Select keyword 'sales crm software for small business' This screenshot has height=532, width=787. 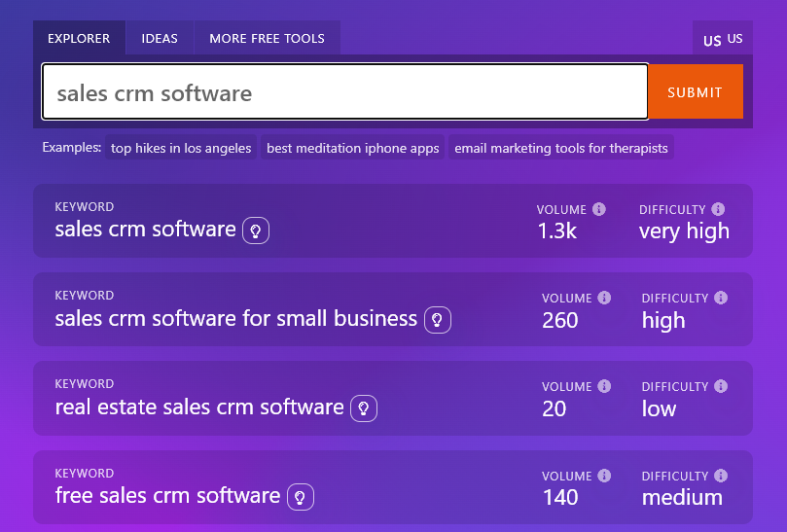[235, 319]
